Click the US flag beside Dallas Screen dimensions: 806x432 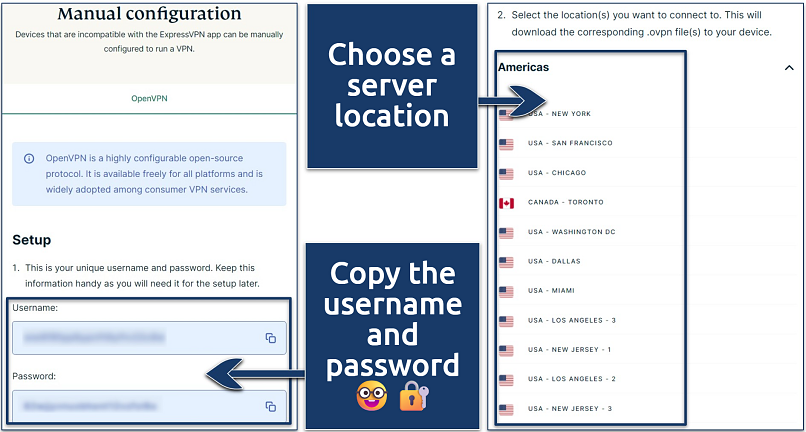(506, 262)
